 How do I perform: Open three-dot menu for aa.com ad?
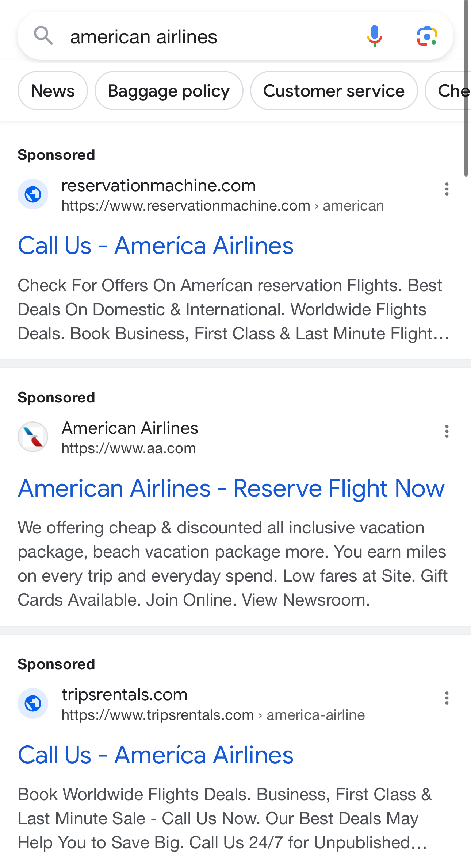click(x=447, y=431)
